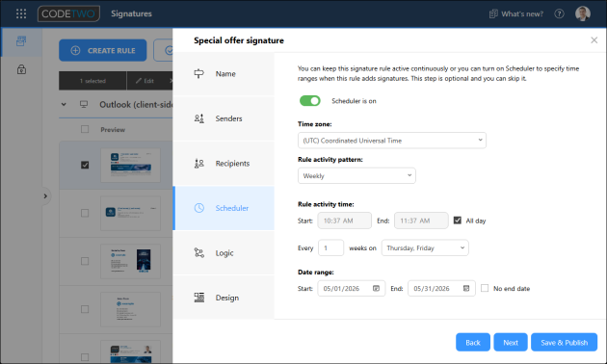The height and width of the screenshot is (364, 607).
Task: Uncheck the All day checkbox
Action: [x=458, y=221]
